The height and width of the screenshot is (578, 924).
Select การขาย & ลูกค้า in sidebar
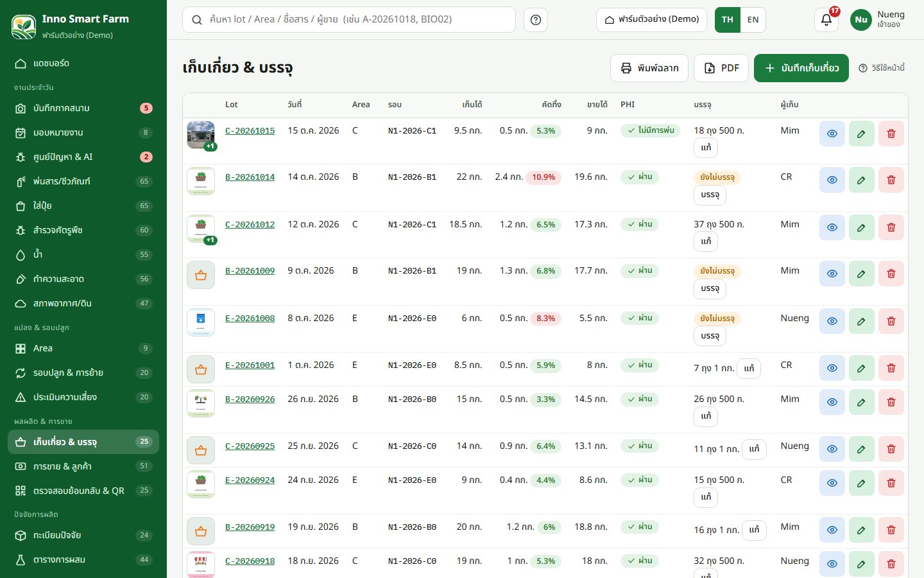(83, 466)
